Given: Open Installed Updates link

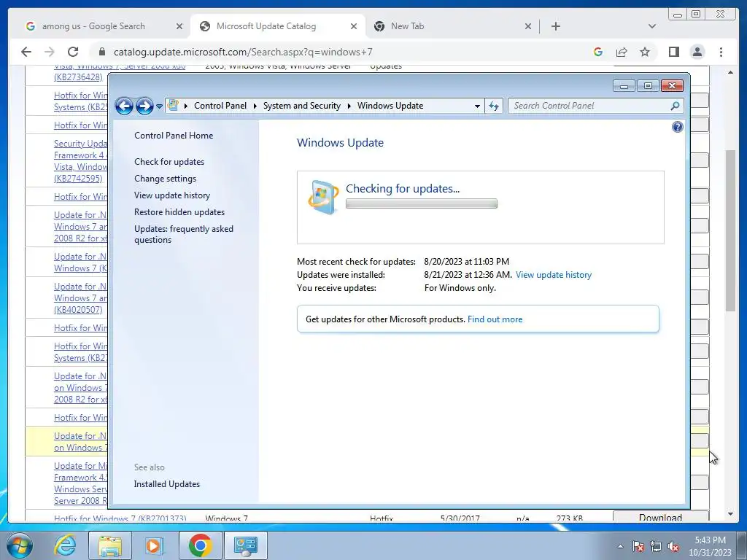Looking at the screenshot, I should pos(167,484).
